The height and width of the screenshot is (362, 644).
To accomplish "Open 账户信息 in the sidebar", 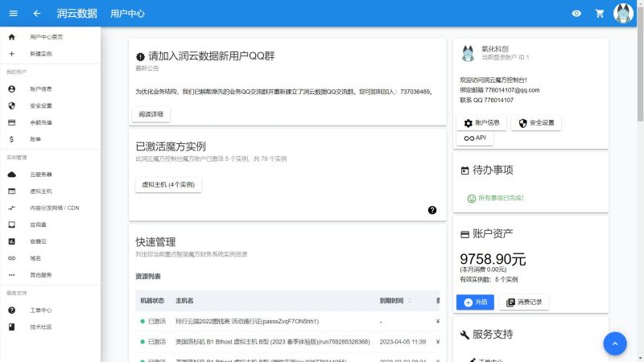I will [x=50, y=89].
